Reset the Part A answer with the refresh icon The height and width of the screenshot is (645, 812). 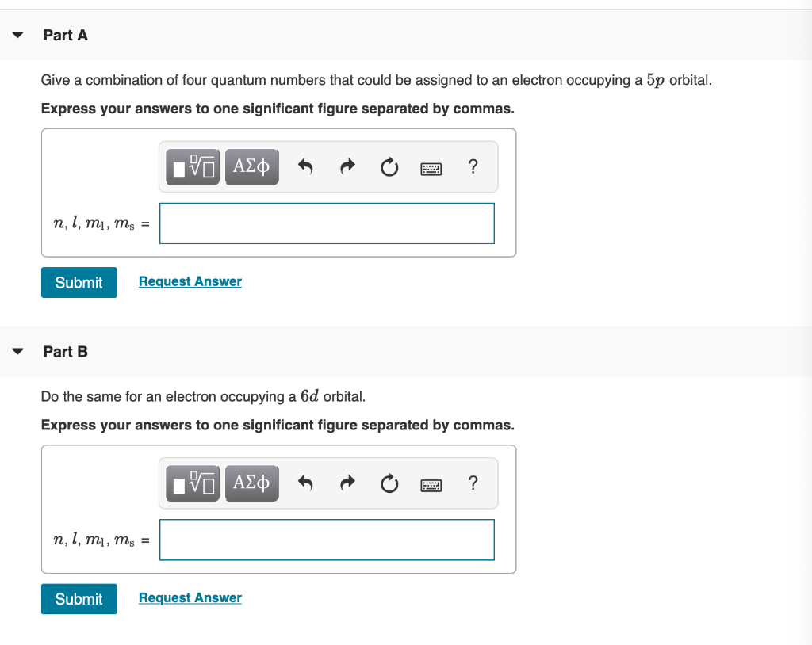pos(389,166)
